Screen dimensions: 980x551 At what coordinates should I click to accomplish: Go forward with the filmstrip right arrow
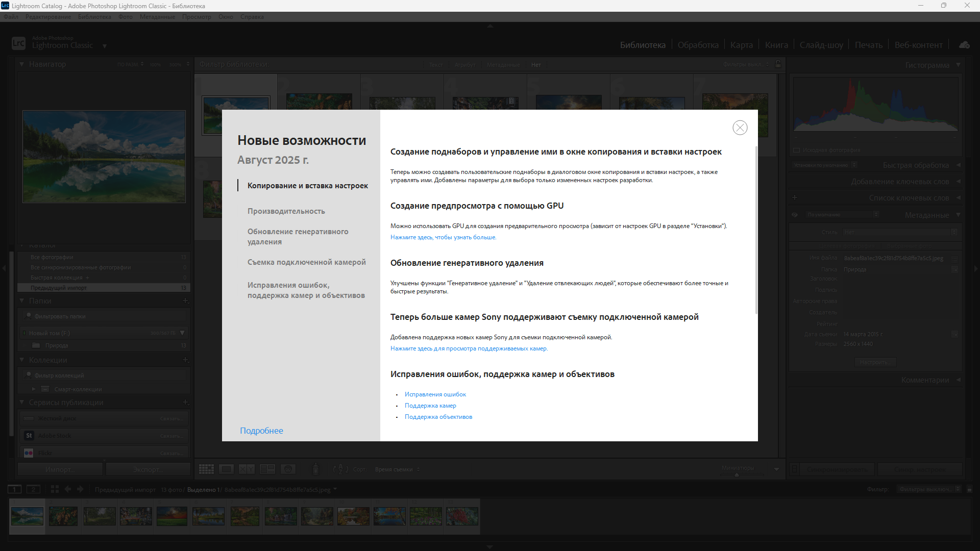(80, 489)
